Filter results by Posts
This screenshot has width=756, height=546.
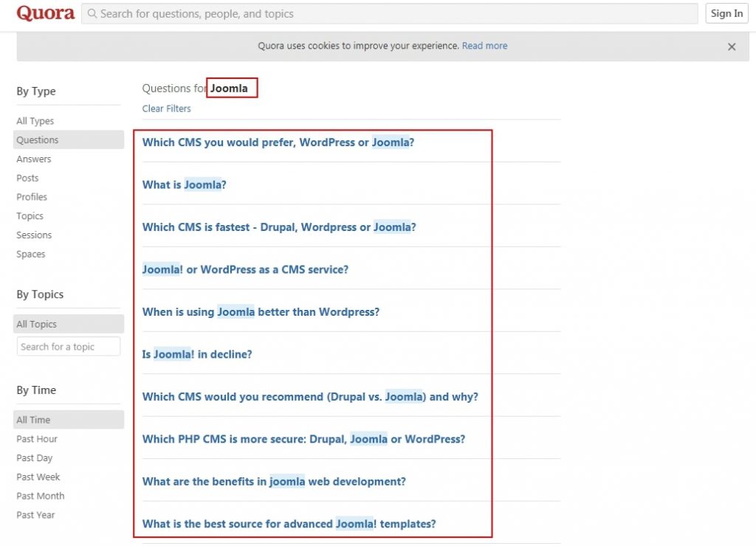[27, 178]
